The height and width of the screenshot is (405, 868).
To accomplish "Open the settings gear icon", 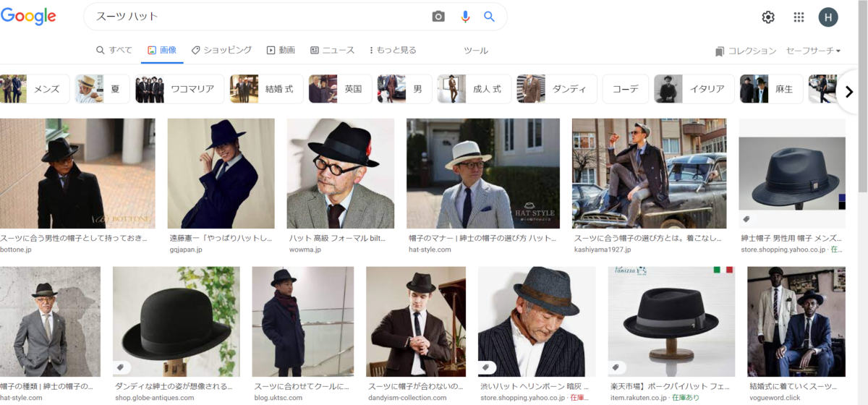I will click(x=768, y=17).
